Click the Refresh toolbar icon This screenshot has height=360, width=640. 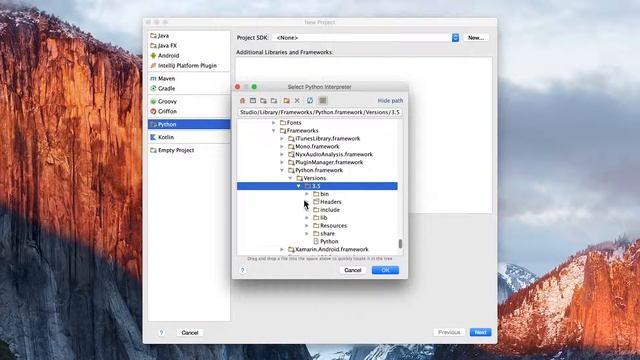click(x=310, y=100)
